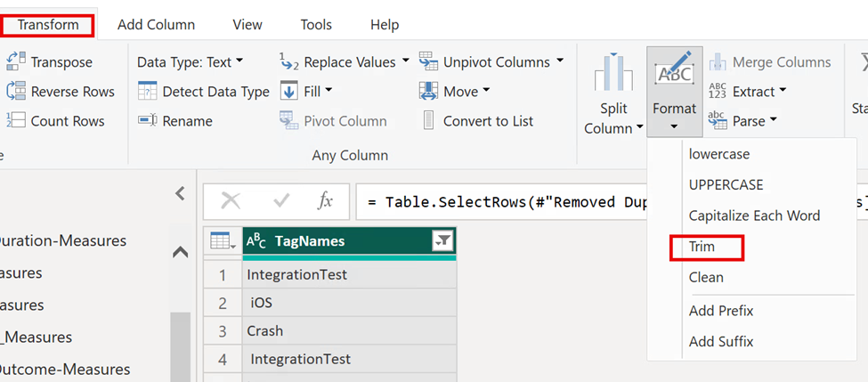Expand the Unpivot Columns dropdown arrow

[x=560, y=61]
